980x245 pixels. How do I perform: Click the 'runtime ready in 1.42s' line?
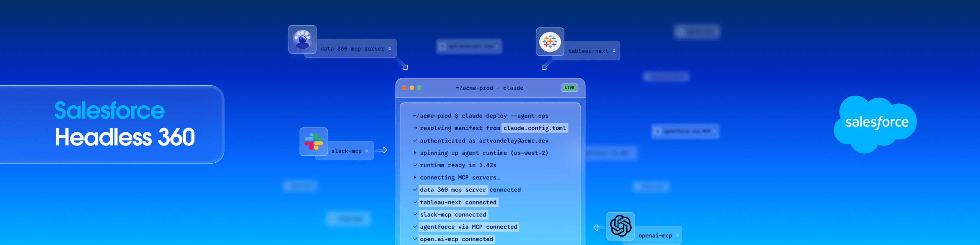pyautogui.click(x=458, y=165)
